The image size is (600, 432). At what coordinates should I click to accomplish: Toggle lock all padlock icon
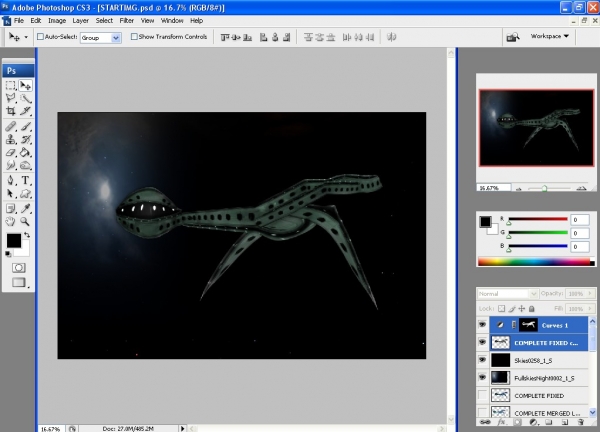coord(532,308)
